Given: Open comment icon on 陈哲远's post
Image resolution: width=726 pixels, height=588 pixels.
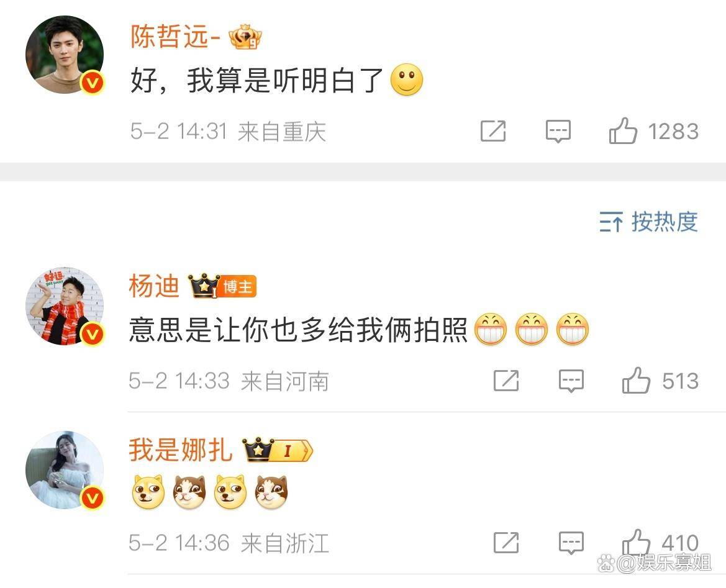Looking at the screenshot, I should coord(558,131).
